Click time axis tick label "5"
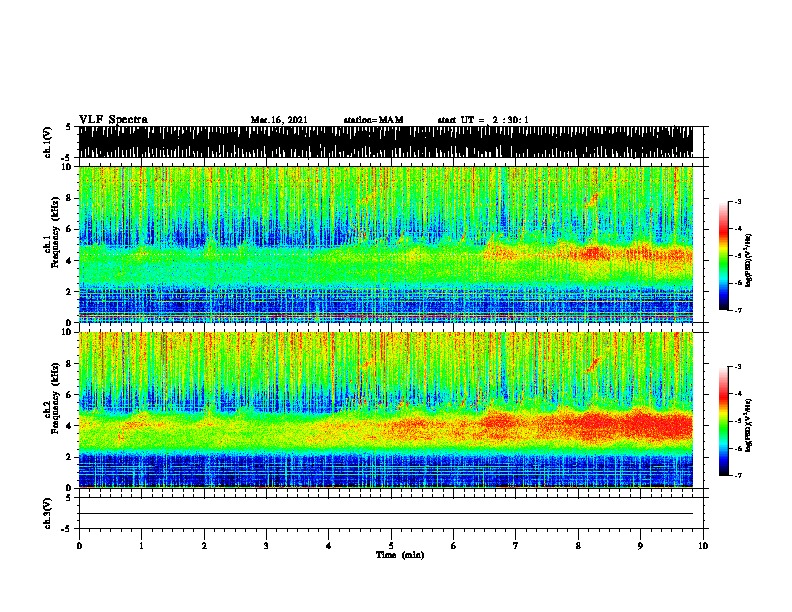792x612 pixels. coord(391,545)
